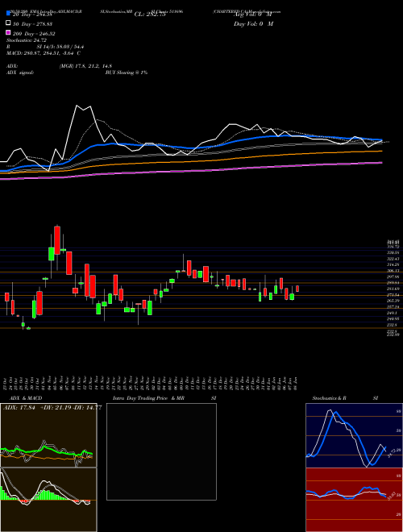
Task: Select the "200 Day - 246.32" legend text
Action: [34, 33]
